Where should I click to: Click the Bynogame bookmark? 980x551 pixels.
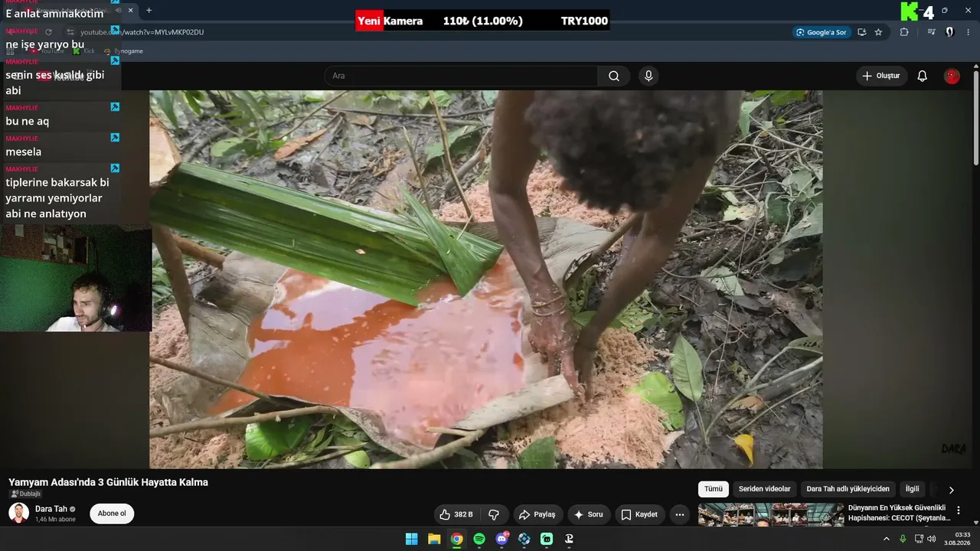123,51
